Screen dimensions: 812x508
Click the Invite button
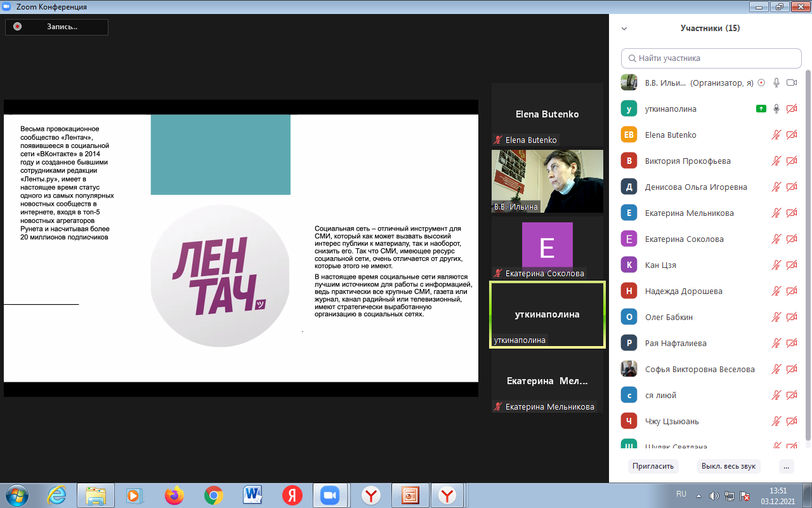coord(653,466)
